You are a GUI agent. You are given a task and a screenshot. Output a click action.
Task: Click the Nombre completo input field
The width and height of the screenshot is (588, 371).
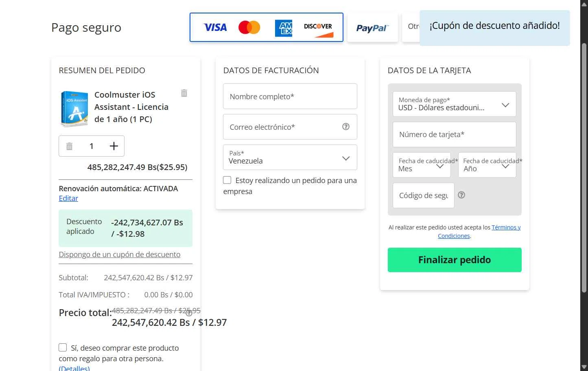(x=290, y=96)
